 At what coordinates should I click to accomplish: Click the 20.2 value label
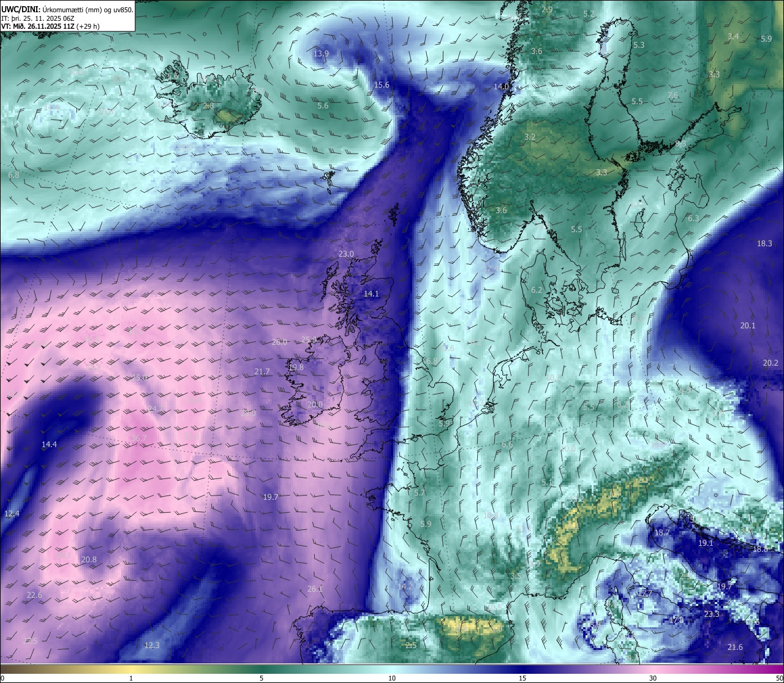771,363
